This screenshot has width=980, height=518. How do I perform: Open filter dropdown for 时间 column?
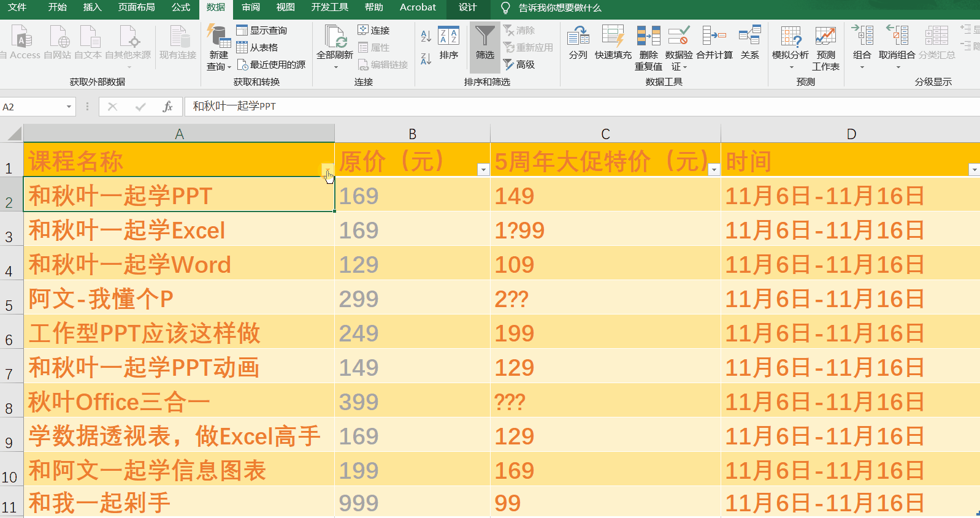pyautogui.click(x=974, y=169)
